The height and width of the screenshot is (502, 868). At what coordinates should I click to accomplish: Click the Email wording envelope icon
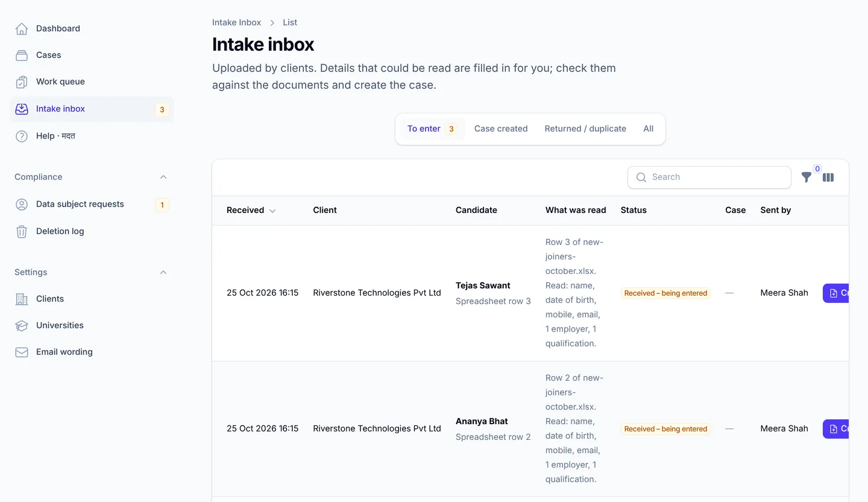(x=22, y=352)
